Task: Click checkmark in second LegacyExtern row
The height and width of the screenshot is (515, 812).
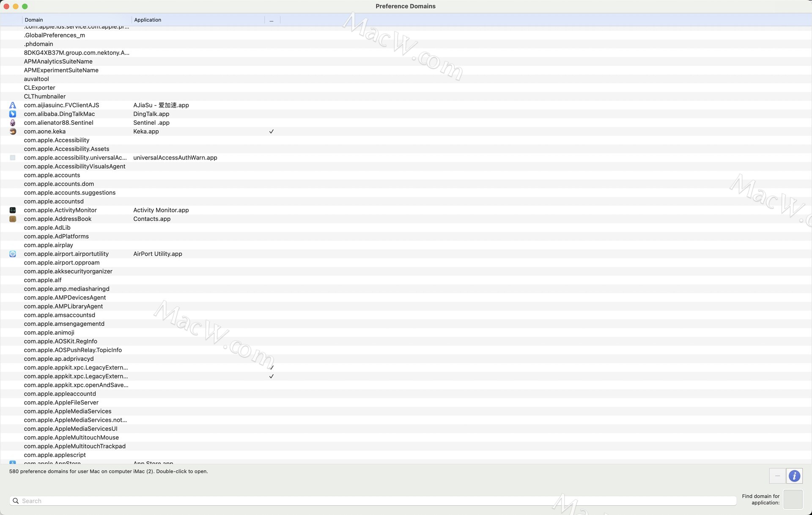Action: point(272,376)
